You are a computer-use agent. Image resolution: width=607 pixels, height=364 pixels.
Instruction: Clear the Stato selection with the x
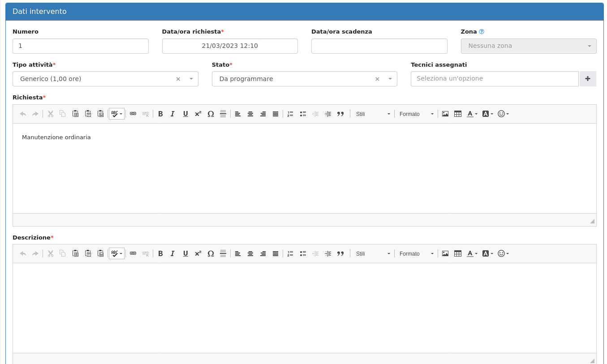coord(377,79)
